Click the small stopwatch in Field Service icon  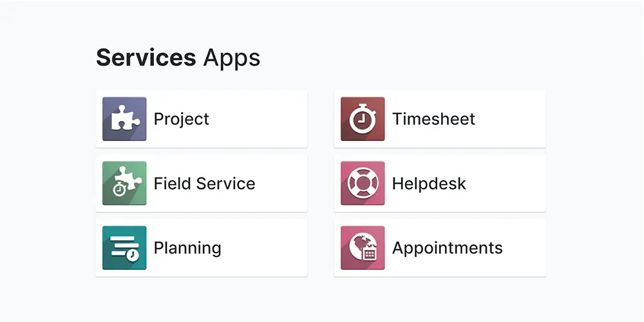(x=119, y=189)
